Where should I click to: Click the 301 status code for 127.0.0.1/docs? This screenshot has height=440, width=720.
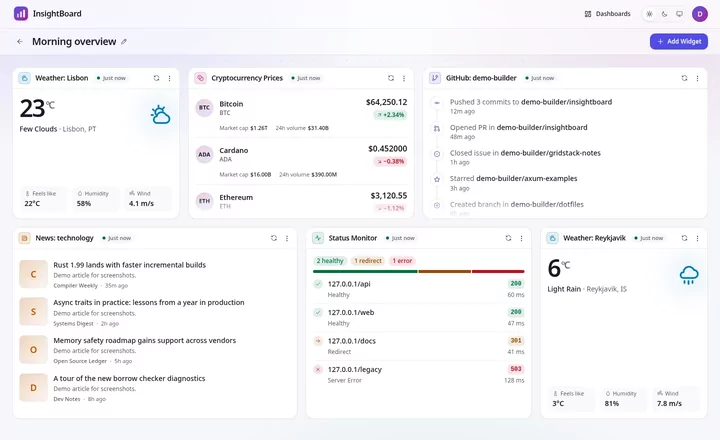516,341
